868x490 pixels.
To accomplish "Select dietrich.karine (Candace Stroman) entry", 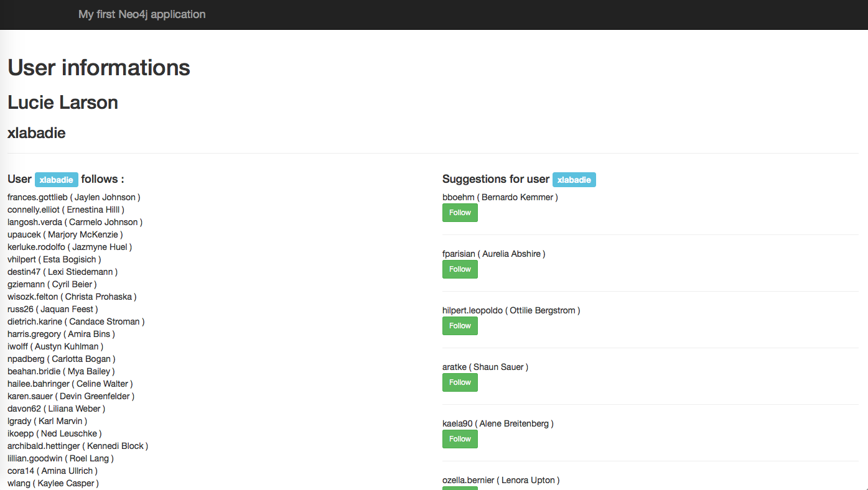I will (76, 321).
